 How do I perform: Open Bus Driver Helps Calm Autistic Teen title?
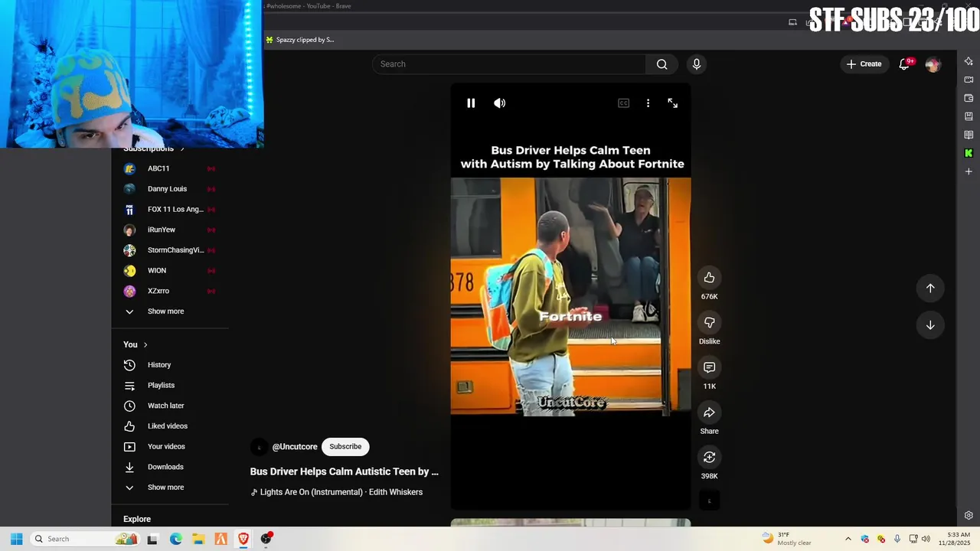click(345, 471)
